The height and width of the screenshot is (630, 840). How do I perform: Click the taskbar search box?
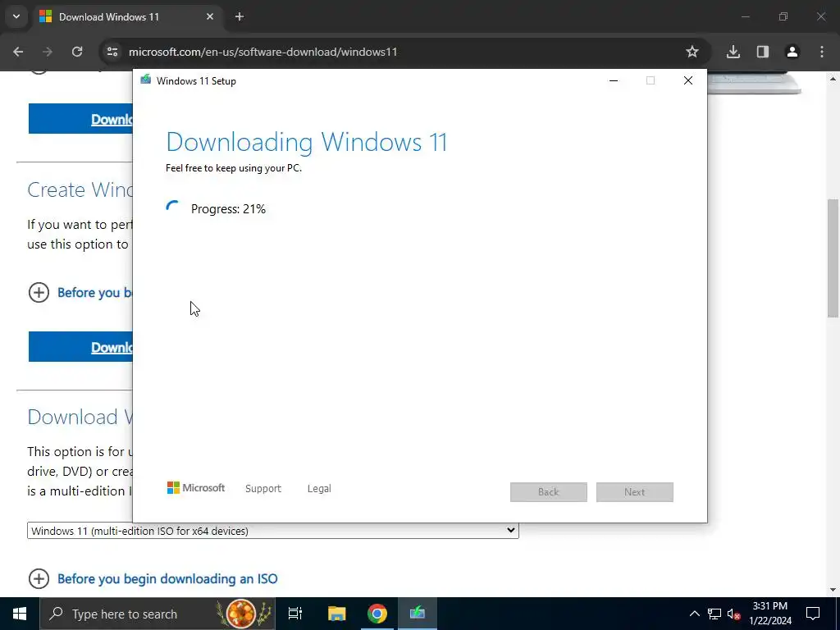[x=158, y=614]
